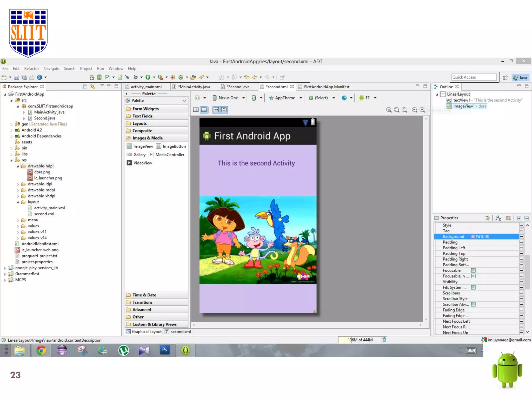Click the Run green play toolbar icon
Viewport: 532px width, 399px height.
click(x=148, y=77)
